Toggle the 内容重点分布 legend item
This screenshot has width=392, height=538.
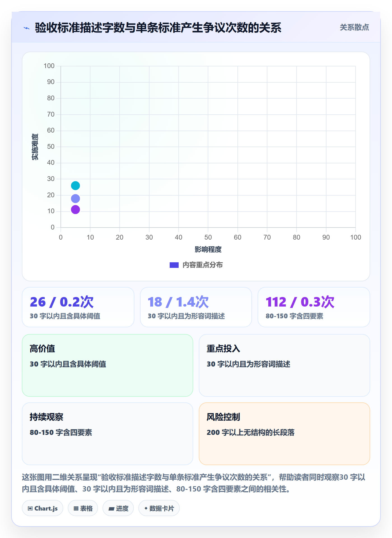click(x=196, y=265)
